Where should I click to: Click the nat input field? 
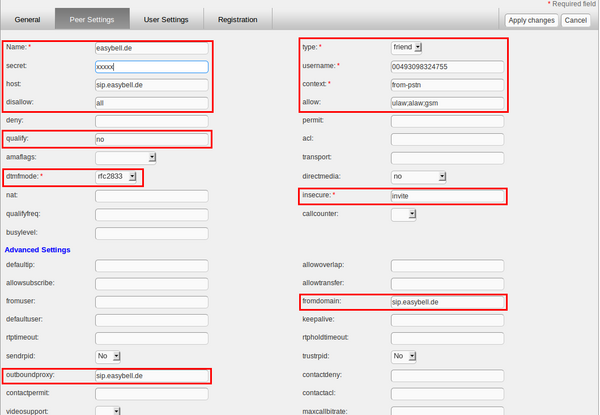tap(152, 196)
